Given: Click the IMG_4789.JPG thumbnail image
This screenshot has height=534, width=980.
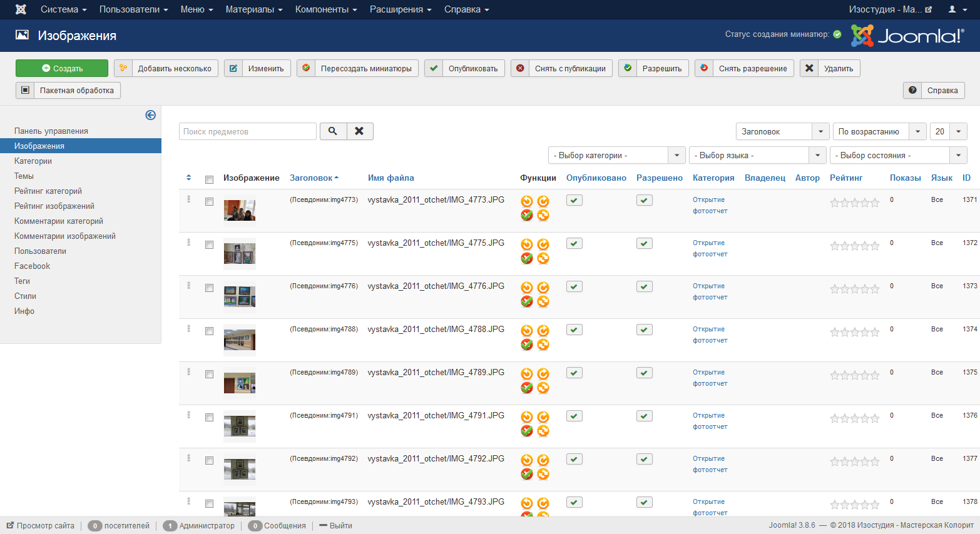Looking at the screenshot, I should (239, 383).
